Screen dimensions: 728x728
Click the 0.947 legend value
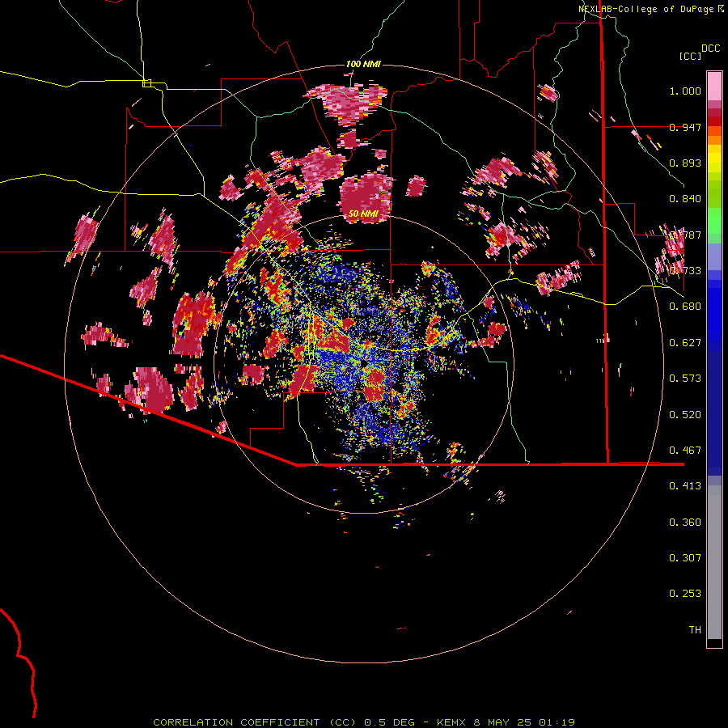[685, 127]
